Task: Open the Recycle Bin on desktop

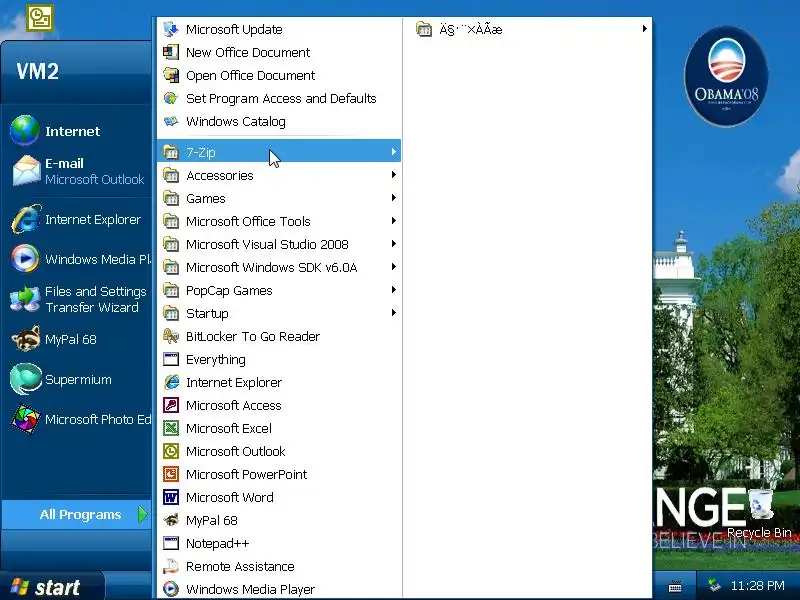Action: tap(760, 512)
